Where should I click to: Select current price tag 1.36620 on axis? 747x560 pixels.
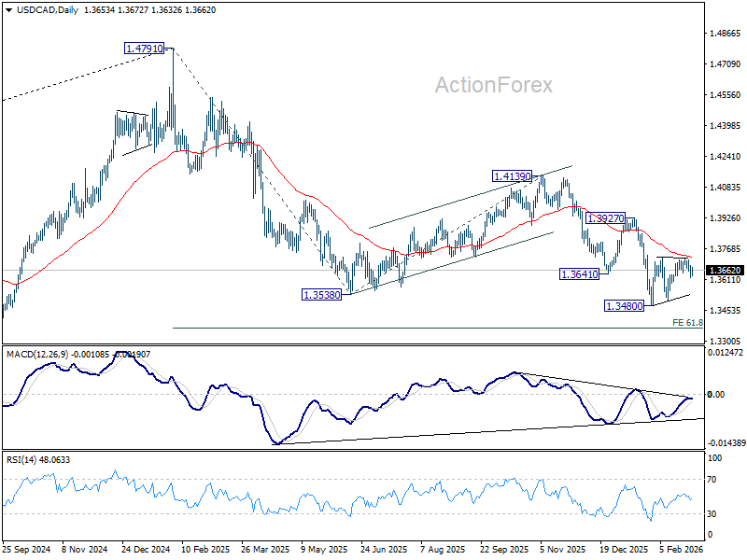click(726, 270)
